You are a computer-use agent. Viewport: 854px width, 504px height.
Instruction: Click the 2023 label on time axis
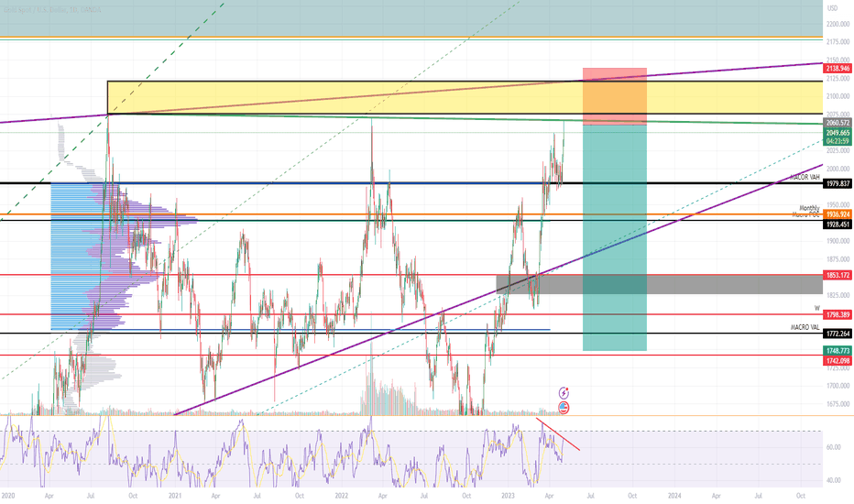508,496
